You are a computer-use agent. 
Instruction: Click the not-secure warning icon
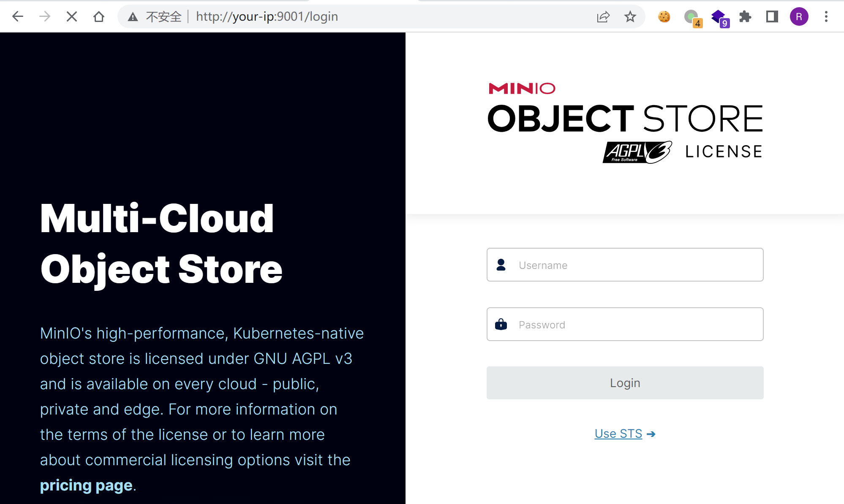(x=133, y=17)
